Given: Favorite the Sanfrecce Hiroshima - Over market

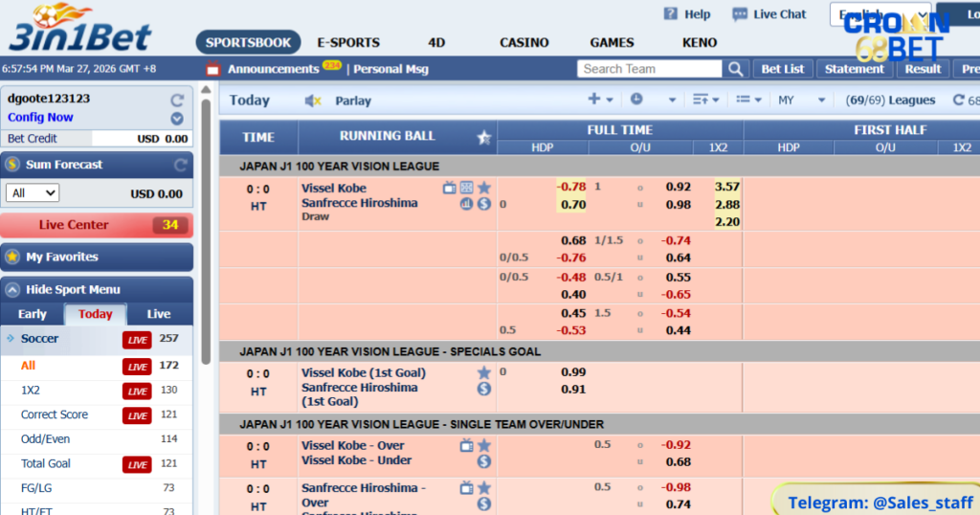Looking at the screenshot, I should [x=484, y=488].
